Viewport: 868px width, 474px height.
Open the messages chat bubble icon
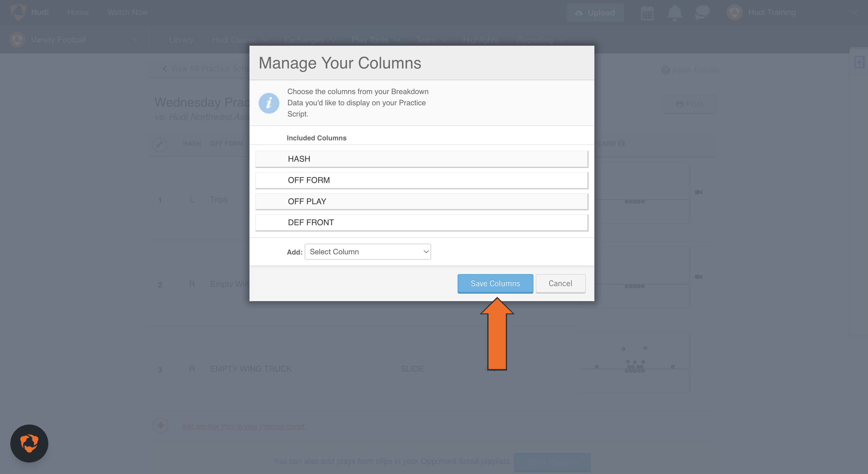point(702,13)
